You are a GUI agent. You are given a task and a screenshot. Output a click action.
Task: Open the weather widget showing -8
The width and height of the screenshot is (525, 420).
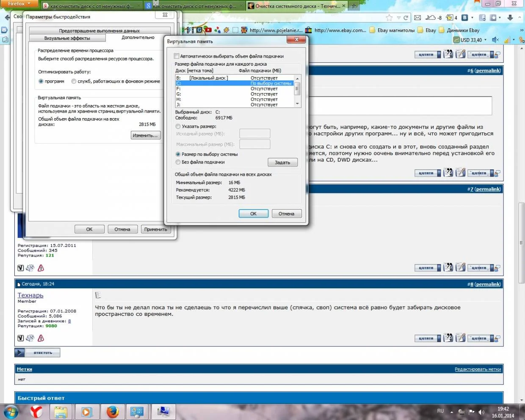pyautogui.click(x=434, y=18)
